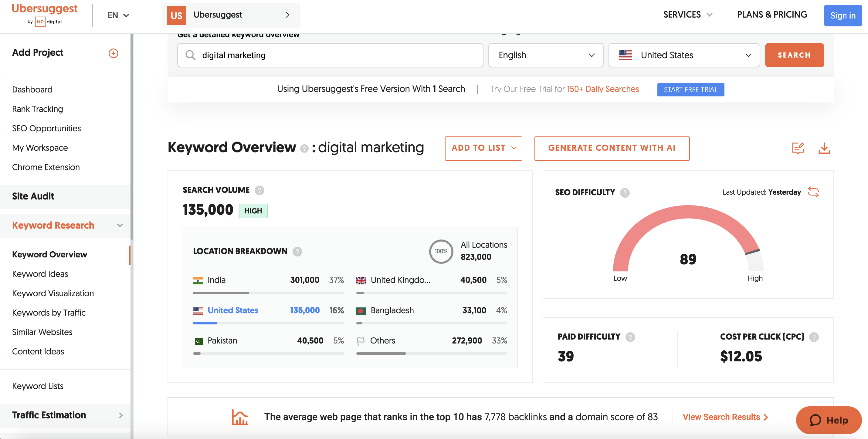Click the United States flag in breakdown
Viewport: 868px width, 439px height.
pyautogui.click(x=198, y=310)
